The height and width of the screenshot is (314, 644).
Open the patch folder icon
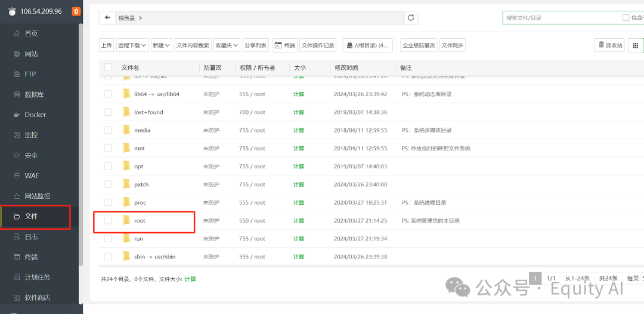(126, 184)
